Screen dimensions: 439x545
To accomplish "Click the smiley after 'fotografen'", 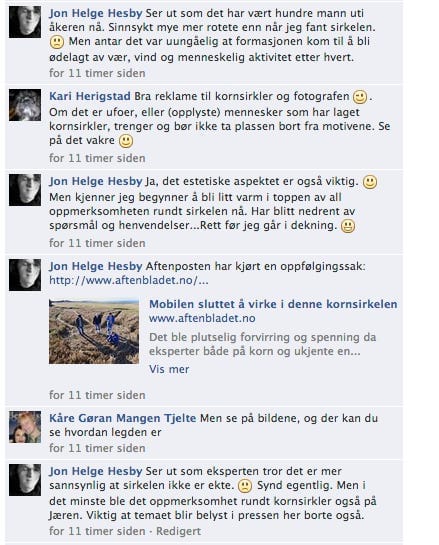I will pos(360,97).
